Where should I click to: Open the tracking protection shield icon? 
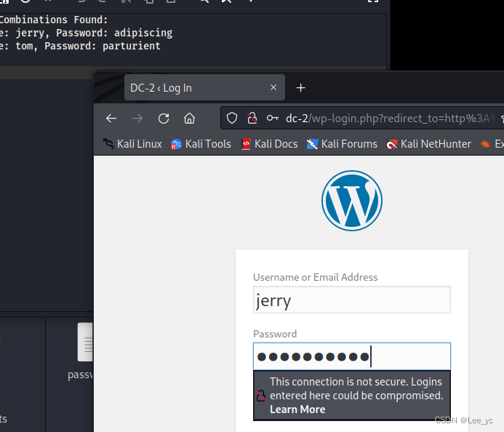(x=232, y=119)
